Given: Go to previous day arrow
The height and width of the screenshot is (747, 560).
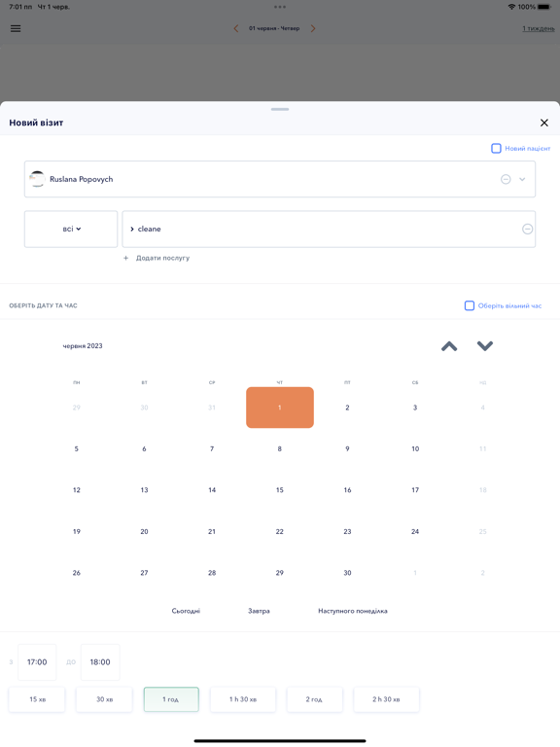Looking at the screenshot, I should coord(236,28).
